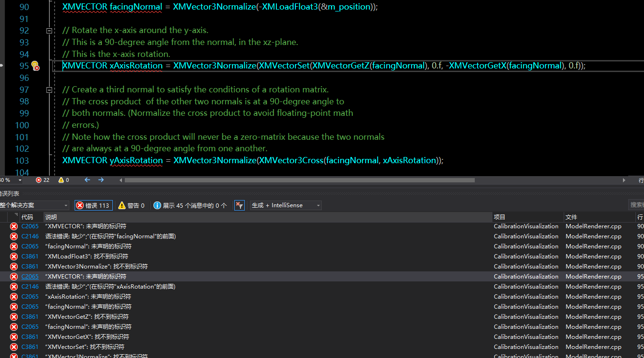Click the red error count indicator showing 22

(42, 180)
